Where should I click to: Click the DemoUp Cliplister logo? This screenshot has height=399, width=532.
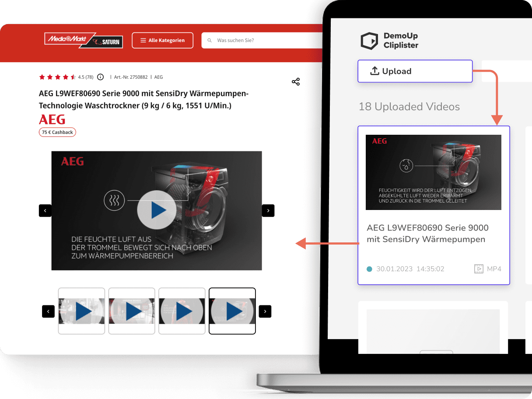click(x=389, y=41)
